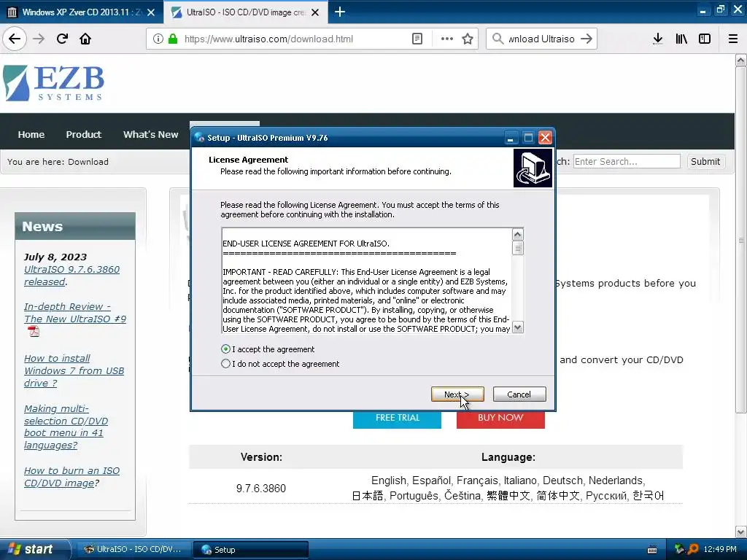Click the Submit search button
The width and height of the screenshot is (747, 560).
(705, 161)
